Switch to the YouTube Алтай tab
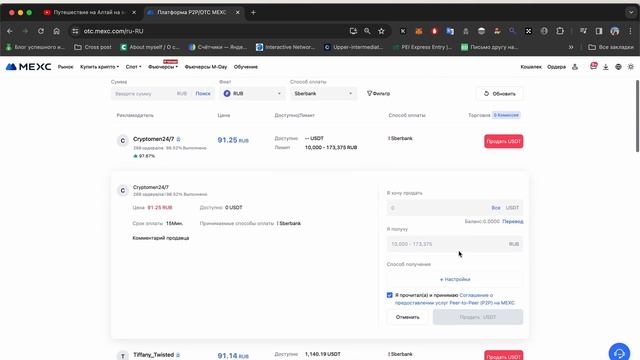Viewport: 640px width, 360px height. 90,13
